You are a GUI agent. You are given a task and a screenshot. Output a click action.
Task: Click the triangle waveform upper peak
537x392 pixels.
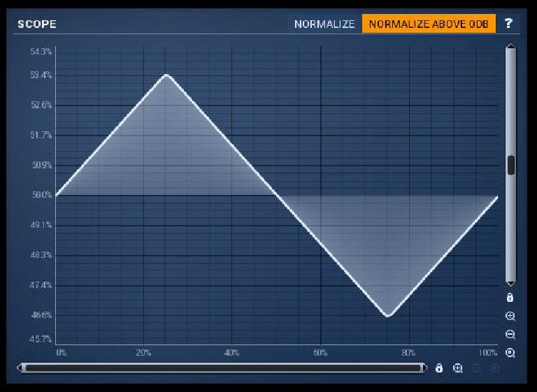(166, 75)
